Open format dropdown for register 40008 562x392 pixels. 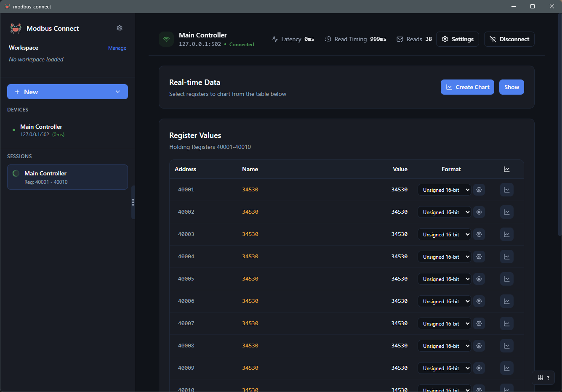click(444, 346)
